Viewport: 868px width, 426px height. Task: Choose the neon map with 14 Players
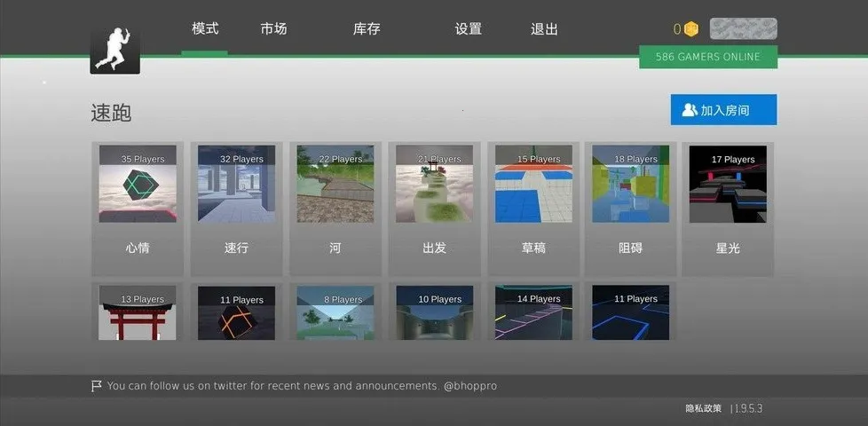click(x=533, y=312)
